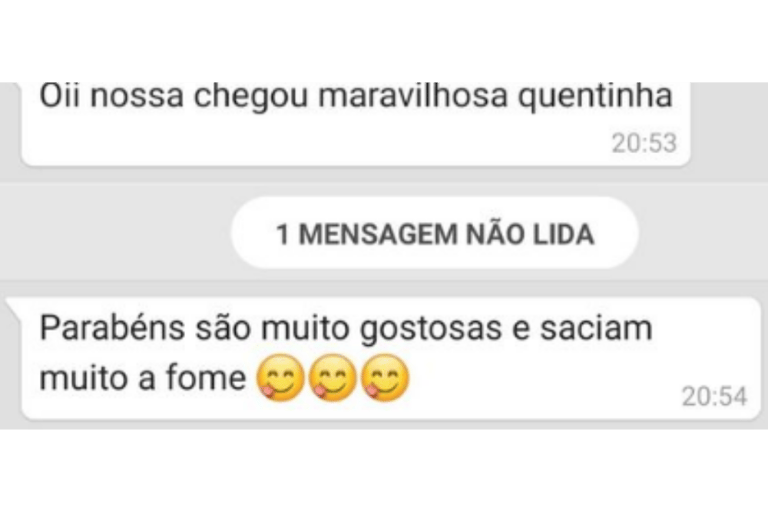
Task: Click the last yummy-face emoji in the message
Action: click(384, 378)
